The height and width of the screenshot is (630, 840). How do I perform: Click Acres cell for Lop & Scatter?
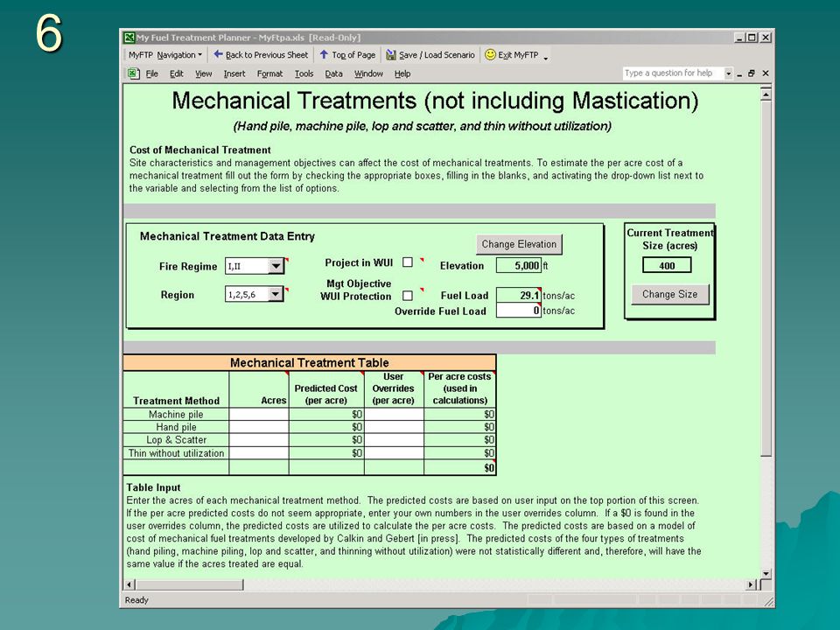click(259, 440)
